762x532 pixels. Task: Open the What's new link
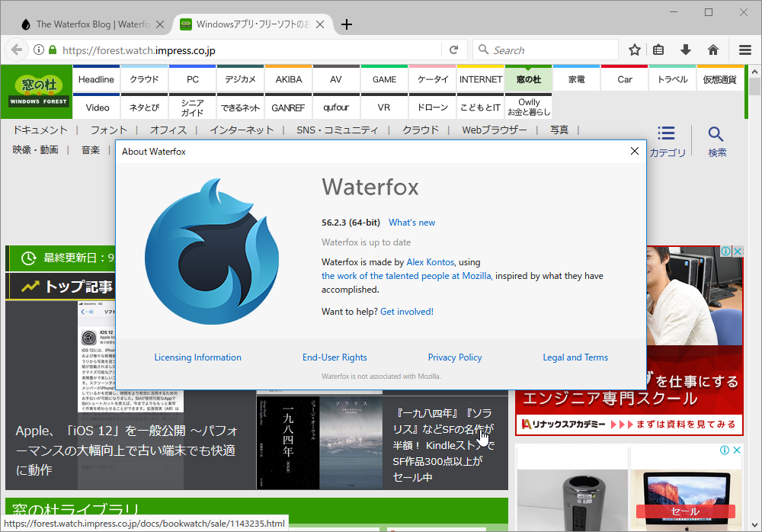[x=411, y=222]
